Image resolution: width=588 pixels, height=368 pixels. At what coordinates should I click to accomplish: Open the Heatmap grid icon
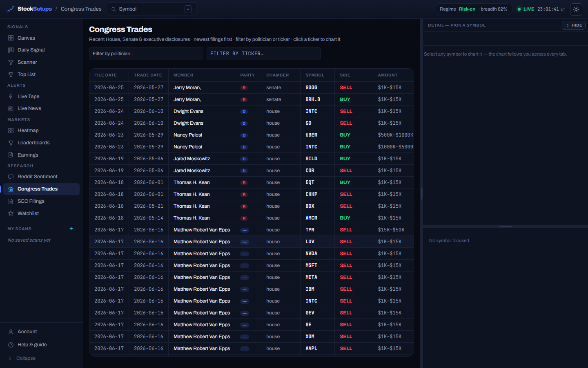click(11, 130)
